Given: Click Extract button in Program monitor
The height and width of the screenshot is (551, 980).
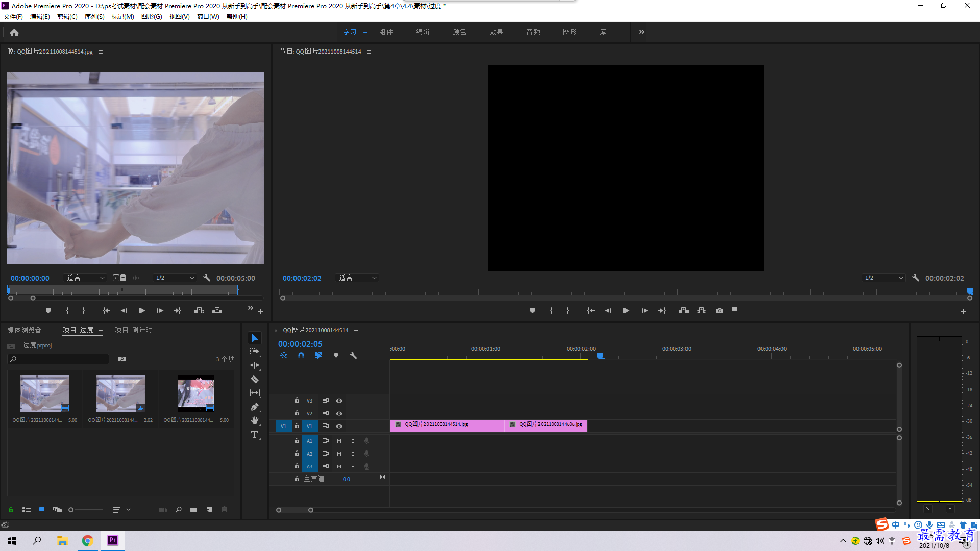Looking at the screenshot, I should click(x=702, y=311).
